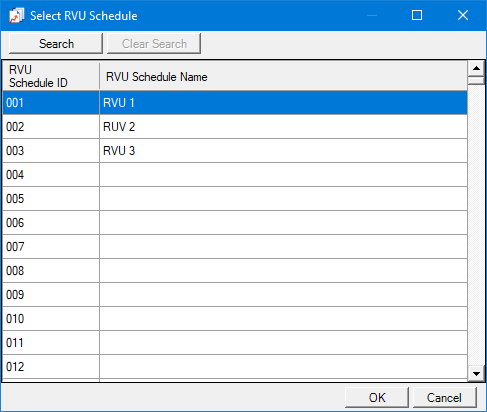Click the application icon in title bar
The image size is (487, 412).
point(16,15)
